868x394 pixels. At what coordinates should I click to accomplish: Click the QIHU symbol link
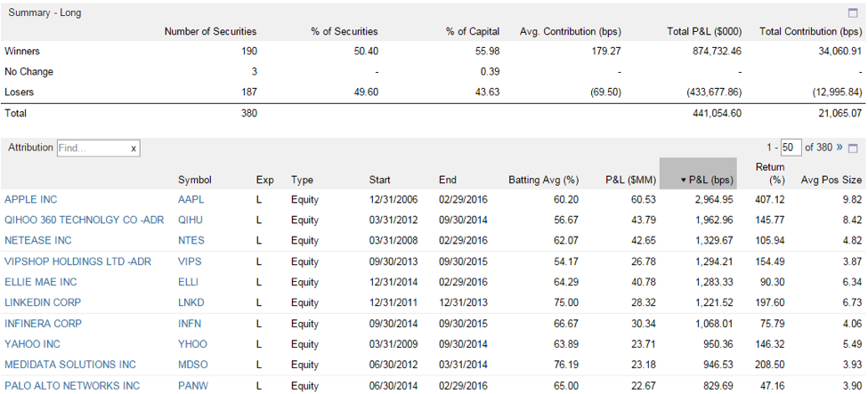pos(191,220)
